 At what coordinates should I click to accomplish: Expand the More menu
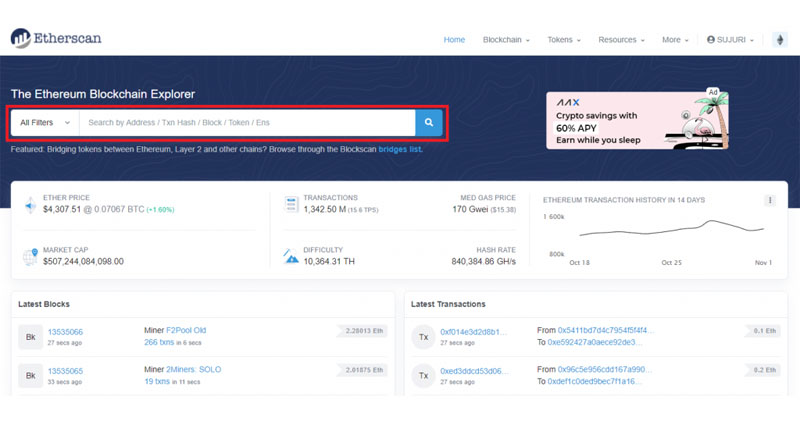tap(675, 40)
